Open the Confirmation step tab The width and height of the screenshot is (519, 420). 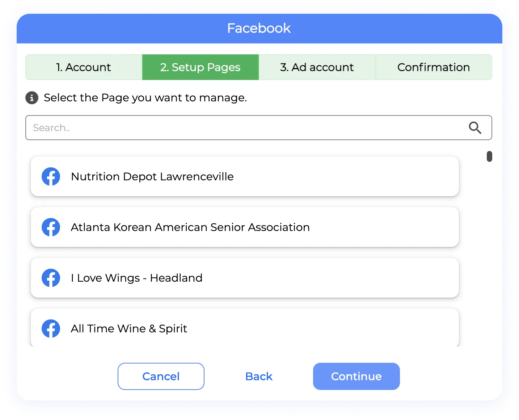pyautogui.click(x=434, y=67)
